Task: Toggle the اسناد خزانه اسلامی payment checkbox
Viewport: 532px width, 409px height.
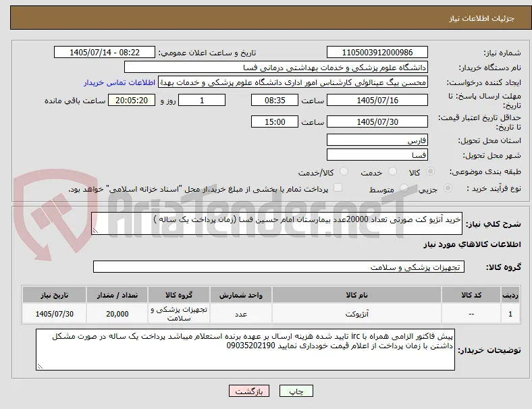Action: click(338, 188)
